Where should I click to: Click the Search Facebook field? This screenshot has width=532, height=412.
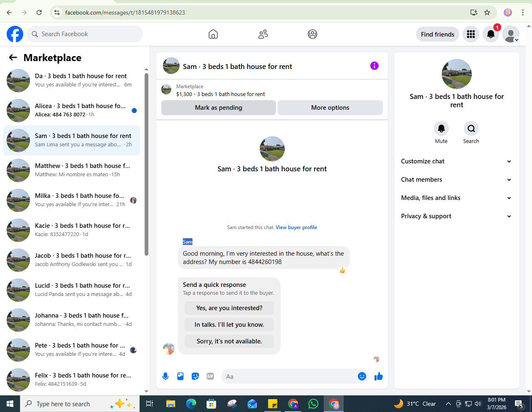tap(85, 34)
